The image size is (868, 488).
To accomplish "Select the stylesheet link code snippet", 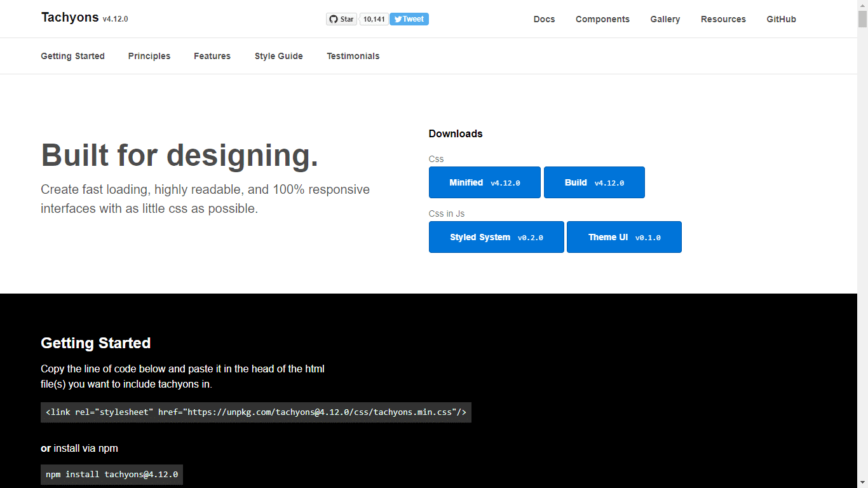I will [x=256, y=412].
